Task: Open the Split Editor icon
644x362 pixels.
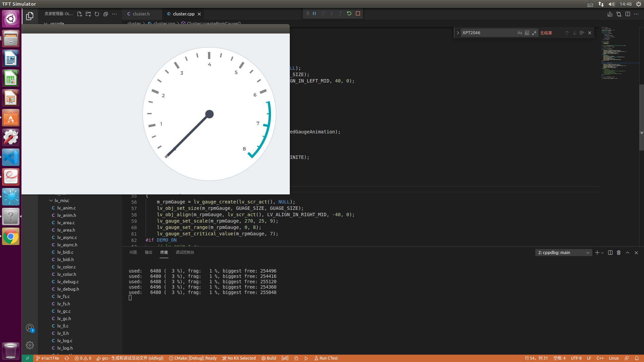Action: click(628, 14)
